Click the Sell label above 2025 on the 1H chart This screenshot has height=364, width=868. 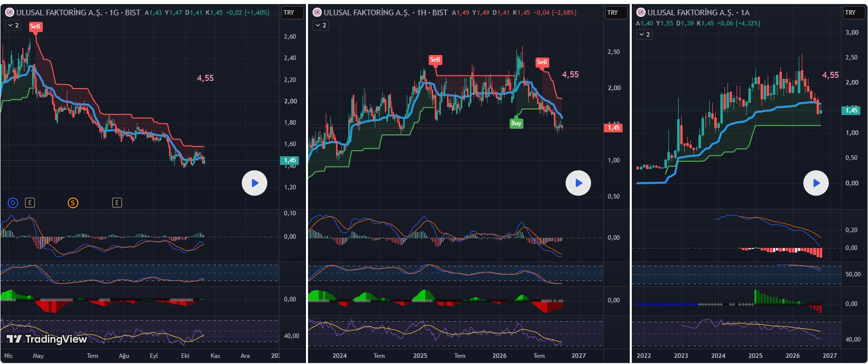(435, 60)
